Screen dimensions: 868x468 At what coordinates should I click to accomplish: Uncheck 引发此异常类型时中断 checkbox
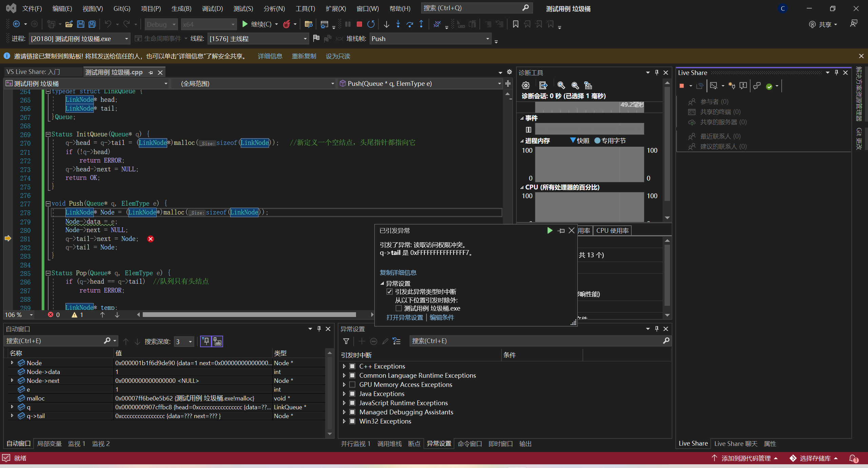(x=389, y=292)
